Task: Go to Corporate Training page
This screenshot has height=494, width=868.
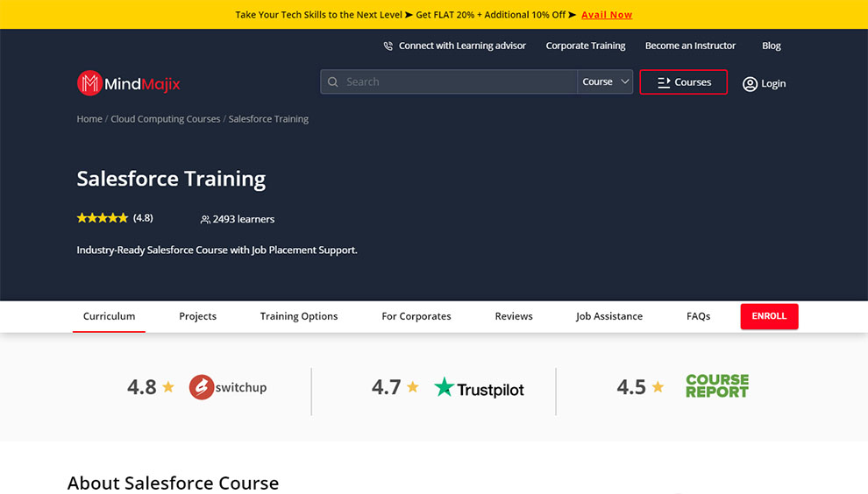Action: coord(585,46)
